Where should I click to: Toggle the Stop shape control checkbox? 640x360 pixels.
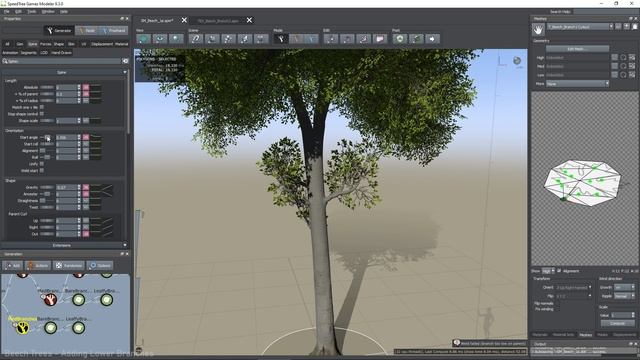click(42, 114)
